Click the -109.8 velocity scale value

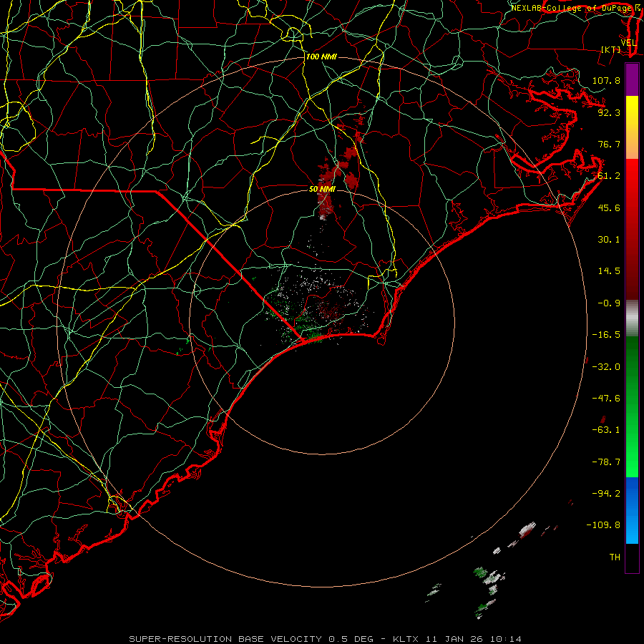click(x=603, y=525)
